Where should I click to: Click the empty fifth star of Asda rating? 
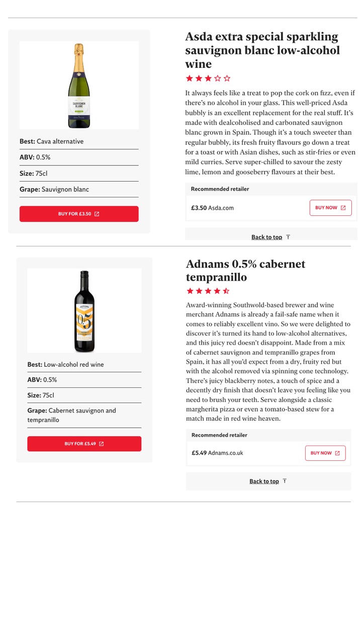click(227, 78)
